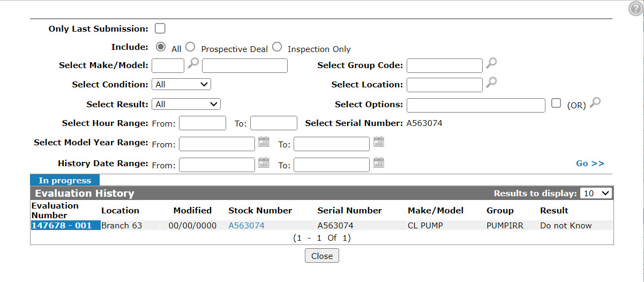The image size is (644, 282).
Task: Open the help question mark icon
Action: [x=635, y=9]
